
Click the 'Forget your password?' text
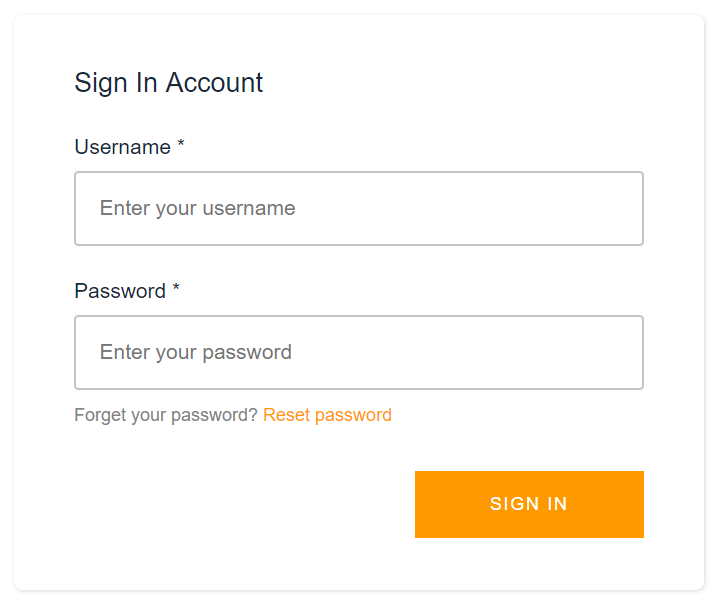(x=166, y=415)
